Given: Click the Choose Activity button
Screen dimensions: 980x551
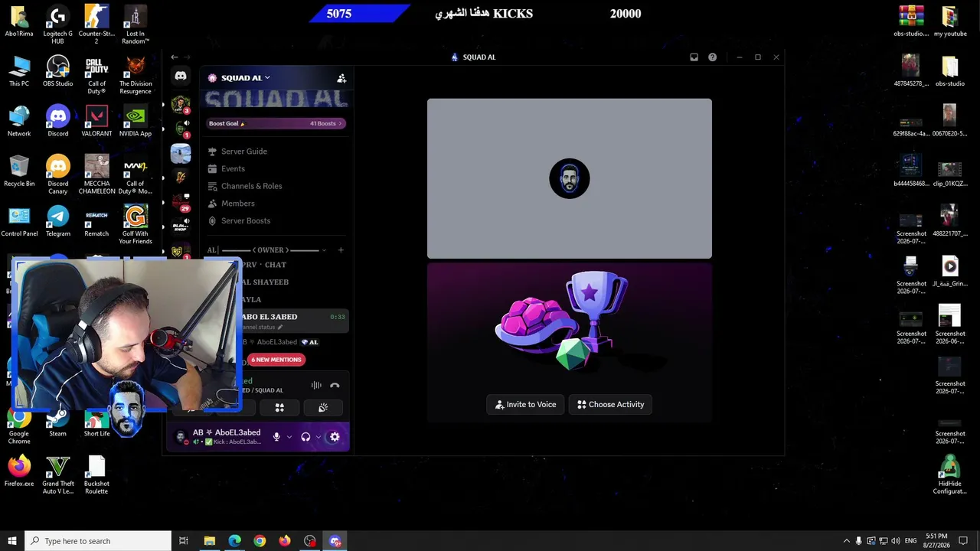Looking at the screenshot, I should (x=611, y=405).
